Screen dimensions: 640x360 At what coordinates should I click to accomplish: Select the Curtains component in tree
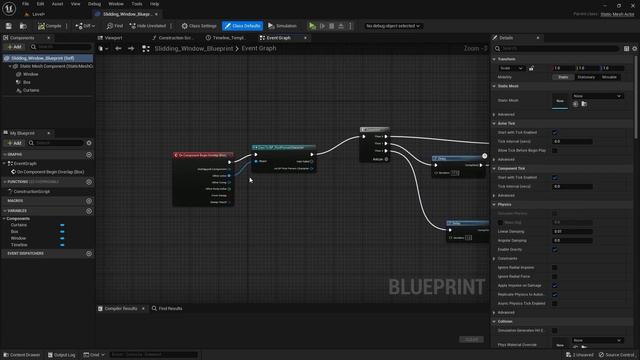tap(31, 91)
